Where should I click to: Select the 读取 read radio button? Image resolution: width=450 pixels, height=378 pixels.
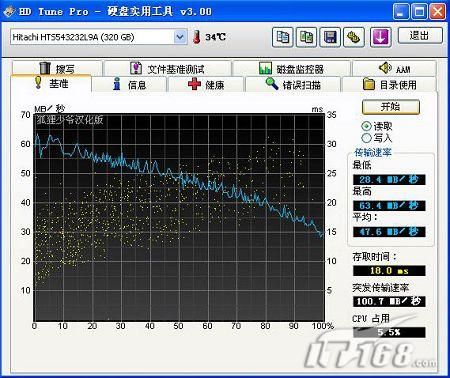click(366, 126)
